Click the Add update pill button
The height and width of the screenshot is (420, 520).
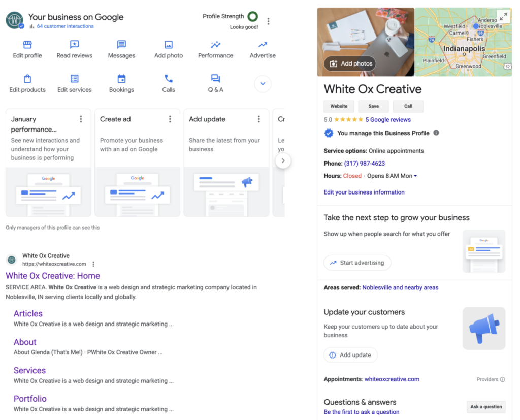(350, 355)
